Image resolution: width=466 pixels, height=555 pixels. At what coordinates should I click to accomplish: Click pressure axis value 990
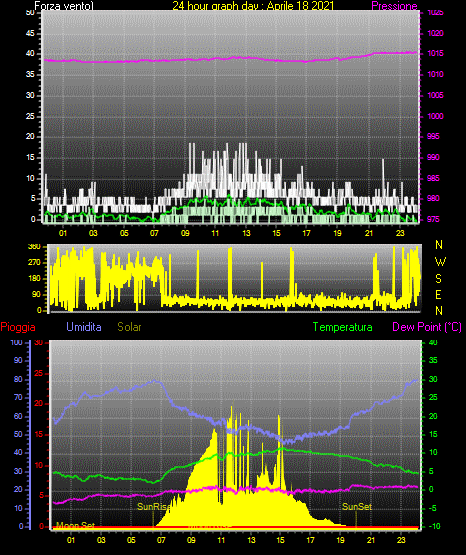click(x=433, y=157)
